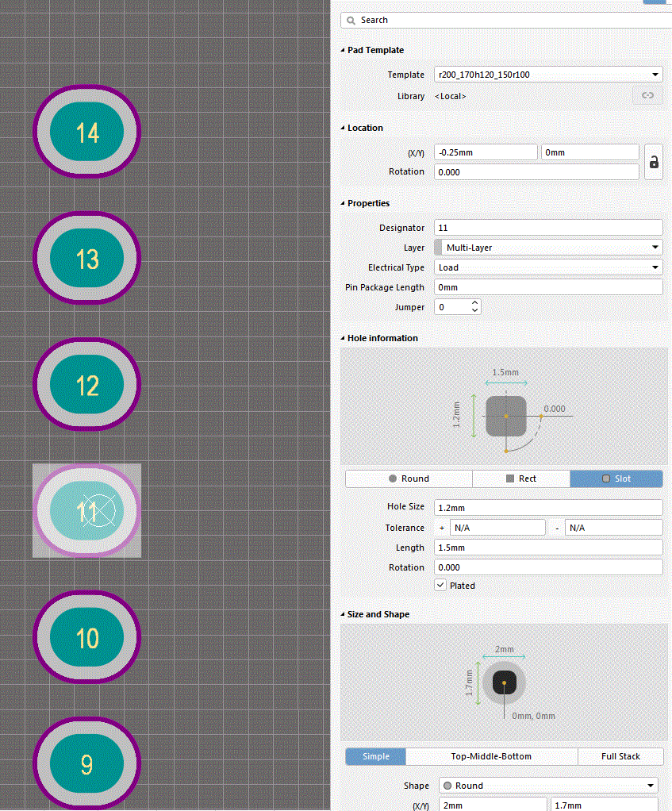Image resolution: width=672 pixels, height=811 pixels.
Task: Collapse the Pad Template section
Action: (x=343, y=50)
